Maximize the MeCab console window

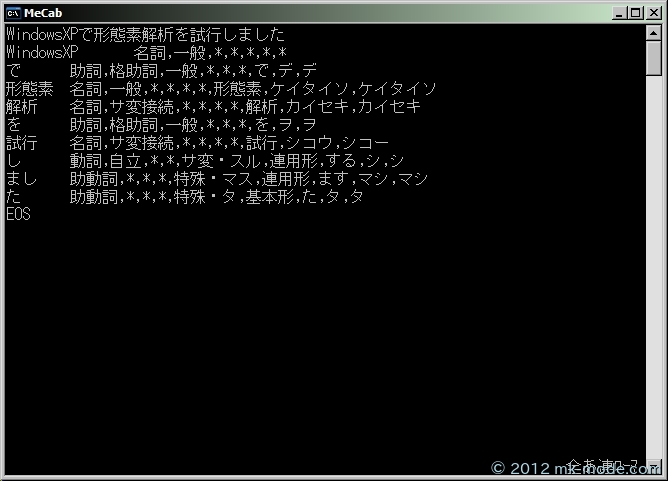(636, 13)
